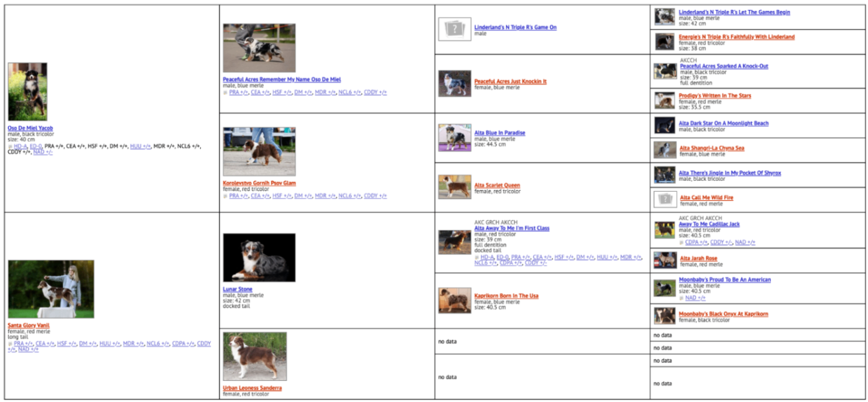This screenshot has height=402, width=868.
Task: Click Alta Blue In Paradise thumbnail
Action: pyautogui.click(x=455, y=137)
